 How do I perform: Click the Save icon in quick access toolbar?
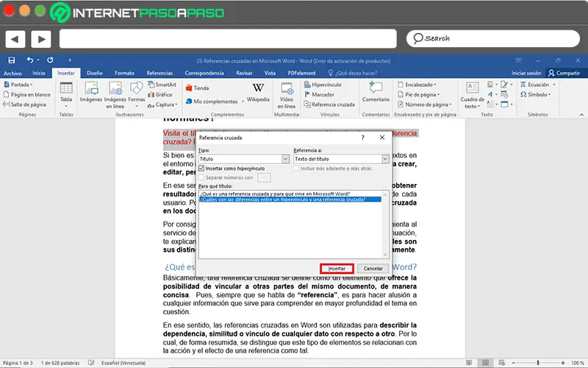(12, 60)
